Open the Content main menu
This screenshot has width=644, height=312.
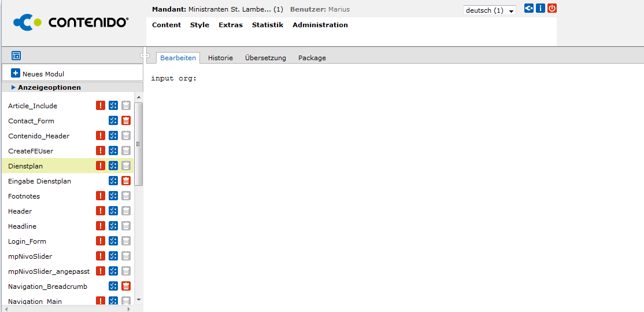click(166, 25)
